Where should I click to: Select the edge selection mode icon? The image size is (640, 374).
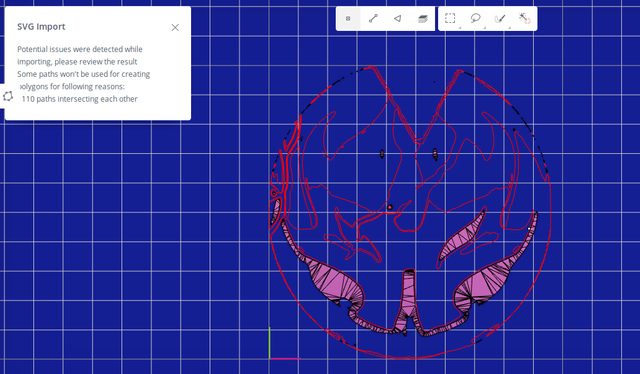coord(373,18)
